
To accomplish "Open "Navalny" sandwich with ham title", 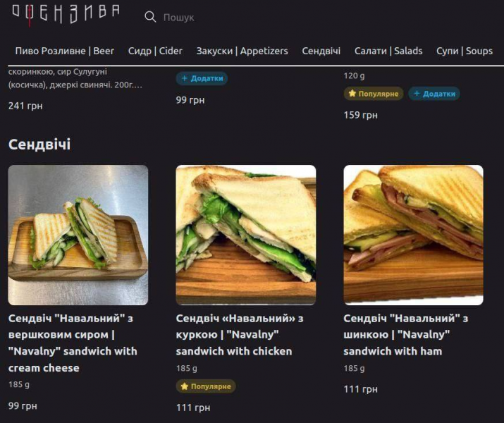I will 405,335.
